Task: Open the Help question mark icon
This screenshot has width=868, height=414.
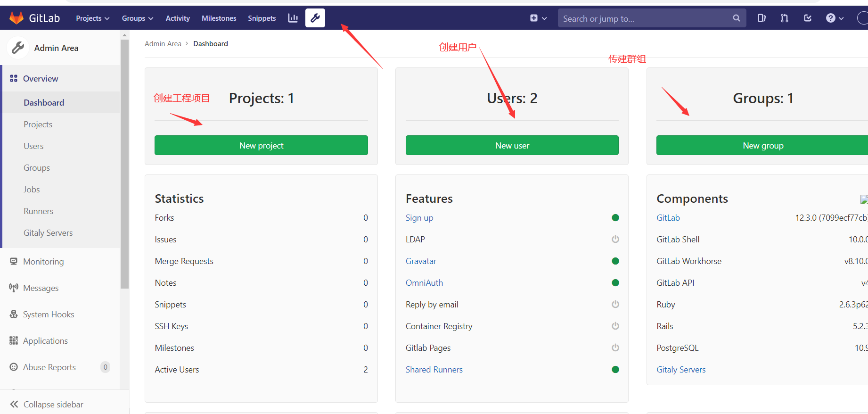Action: pos(830,18)
